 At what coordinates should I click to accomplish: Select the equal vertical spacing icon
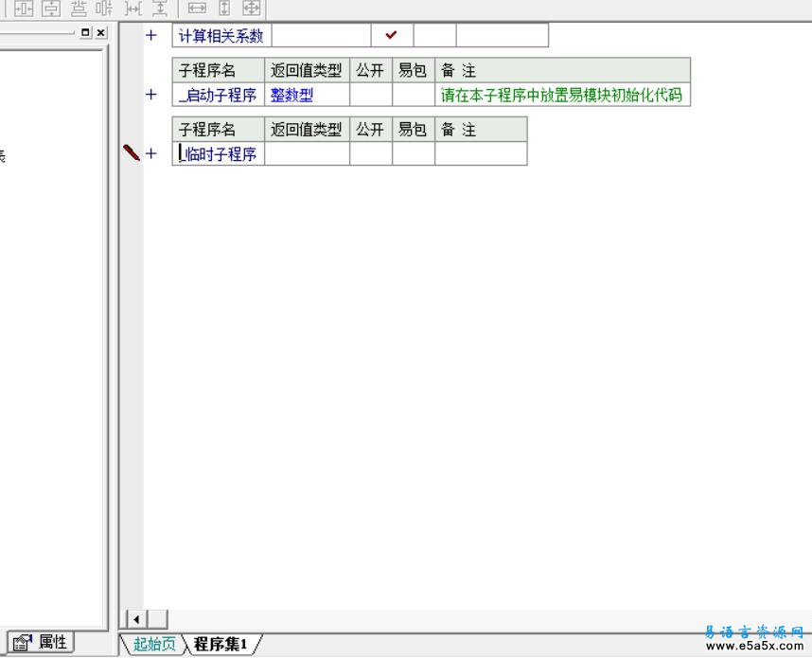pos(160,9)
